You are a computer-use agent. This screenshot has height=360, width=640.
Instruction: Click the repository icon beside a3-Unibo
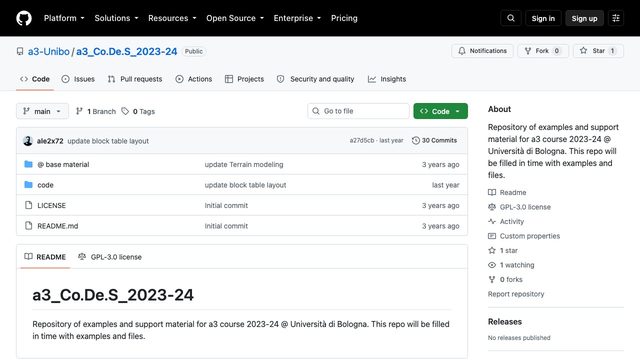(x=20, y=51)
